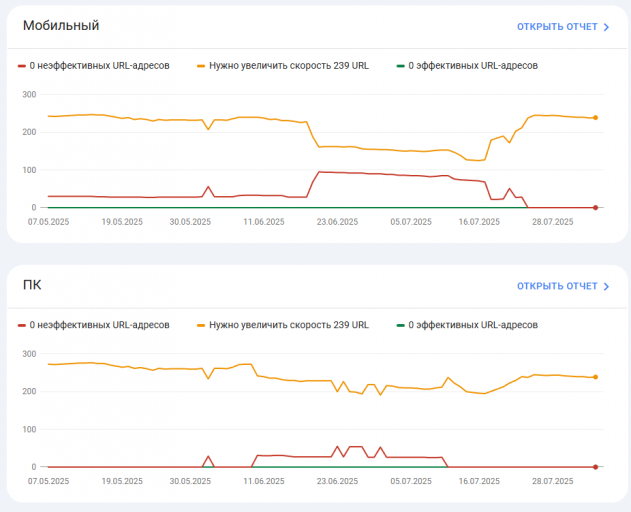Click date 05.07.2025 on ПК chart axis
Image resolution: width=631 pixels, height=512 pixels.
pyautogui.click(x=411, y=481)
